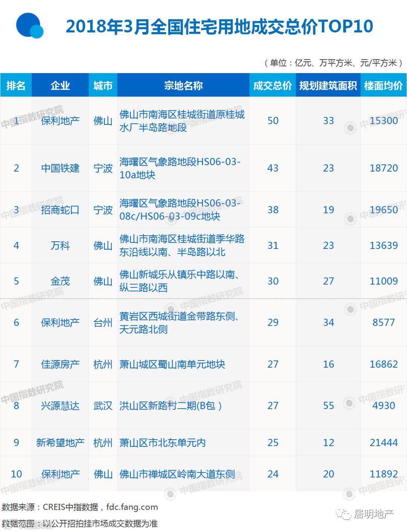Click floor price 4930

click(384, 406)
